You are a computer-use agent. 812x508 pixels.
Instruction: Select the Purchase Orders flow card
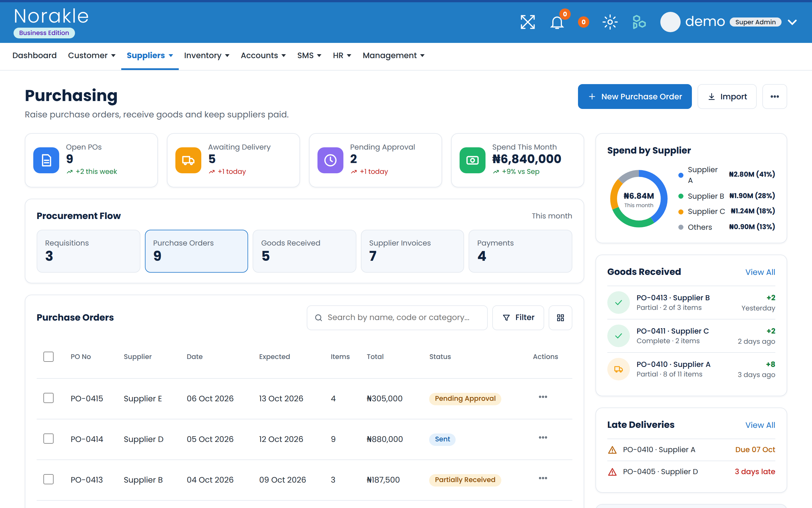[x=196, y=251]
